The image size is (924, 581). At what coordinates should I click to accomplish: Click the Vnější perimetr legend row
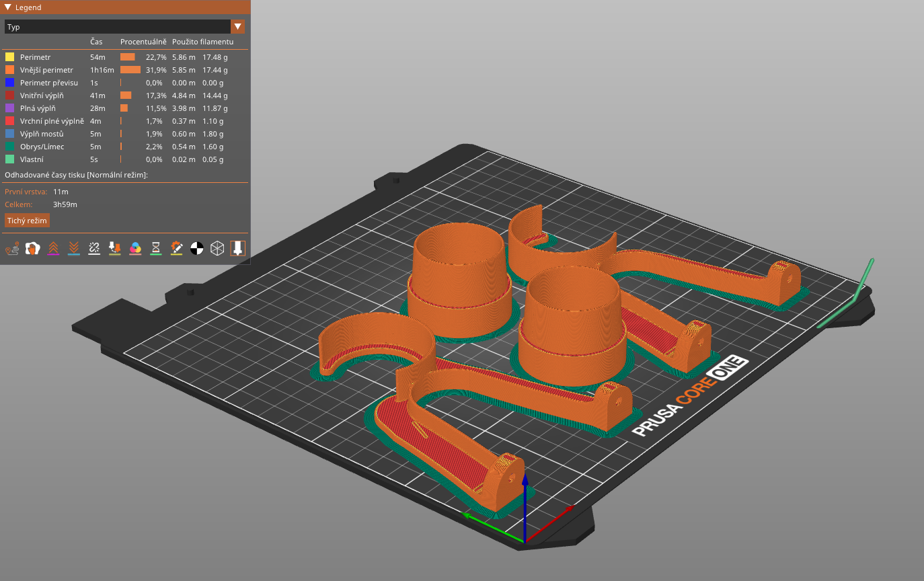click(125, 70)
